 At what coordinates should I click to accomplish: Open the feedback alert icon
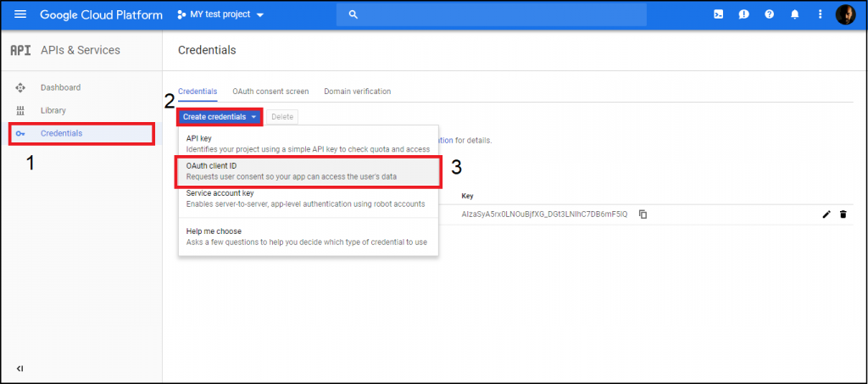(743, 14)
